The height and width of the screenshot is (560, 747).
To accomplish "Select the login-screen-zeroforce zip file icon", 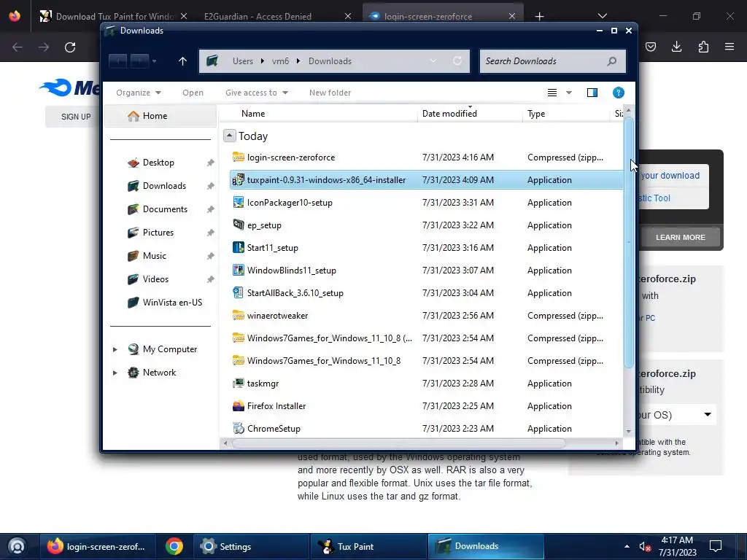I will (x=239, y=157).
